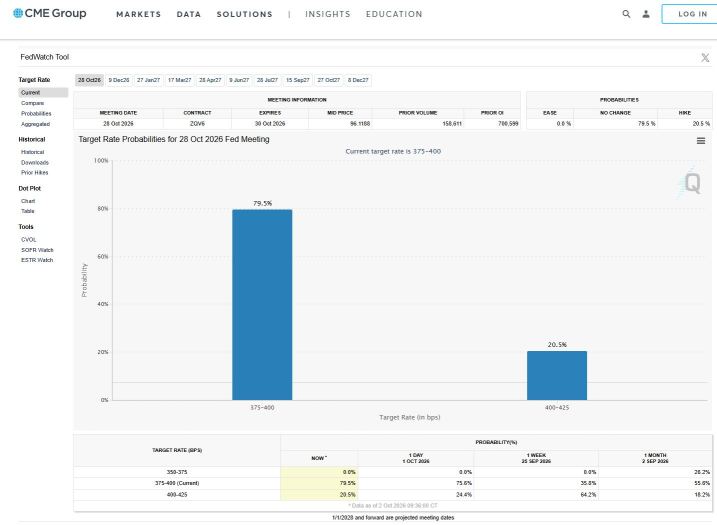Open Prior Hikes in the sidebar
Screen dimensions: 717x525
click(35, 173)
